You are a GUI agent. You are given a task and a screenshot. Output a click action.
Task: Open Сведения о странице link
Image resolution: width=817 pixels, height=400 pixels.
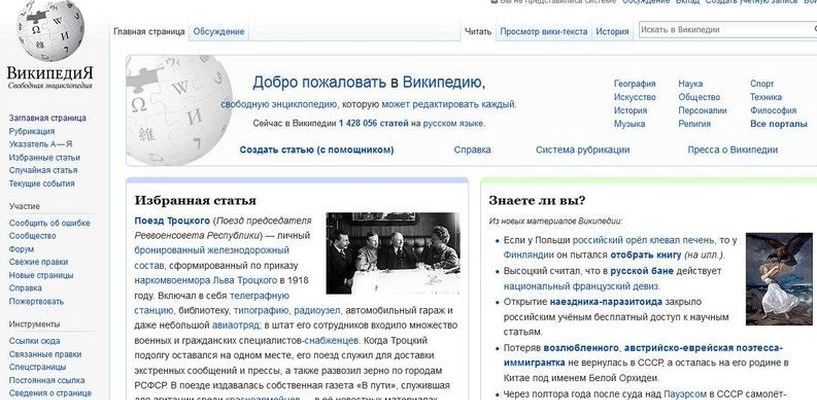tap(50, 393)
